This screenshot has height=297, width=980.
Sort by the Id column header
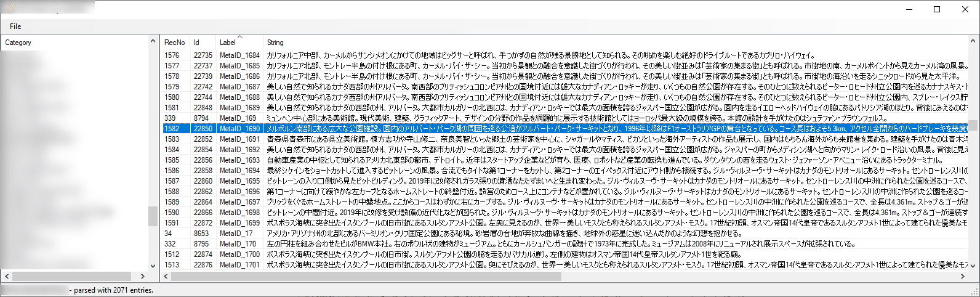click(204, 43)
